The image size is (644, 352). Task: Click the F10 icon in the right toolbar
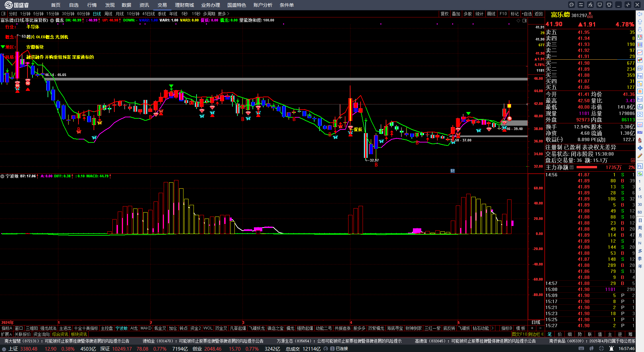(640, 76)
